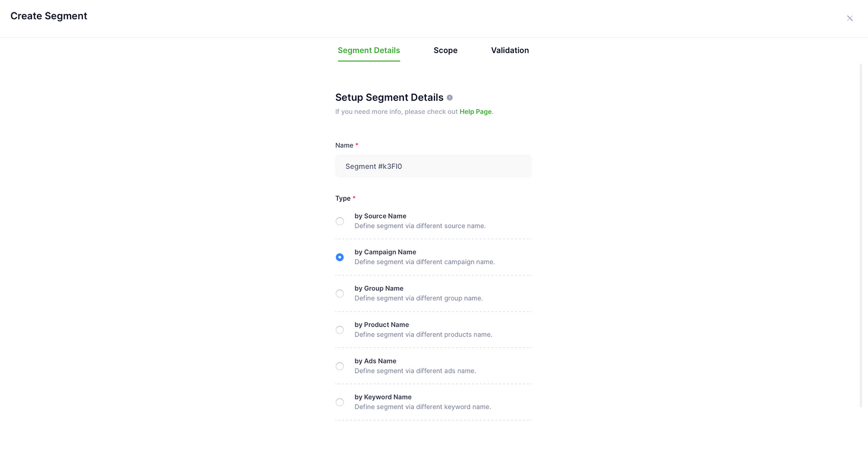Select the by Ads Name radio button
Image resolution: width=868 pixels, height=453 pixels.
[340, 366]
